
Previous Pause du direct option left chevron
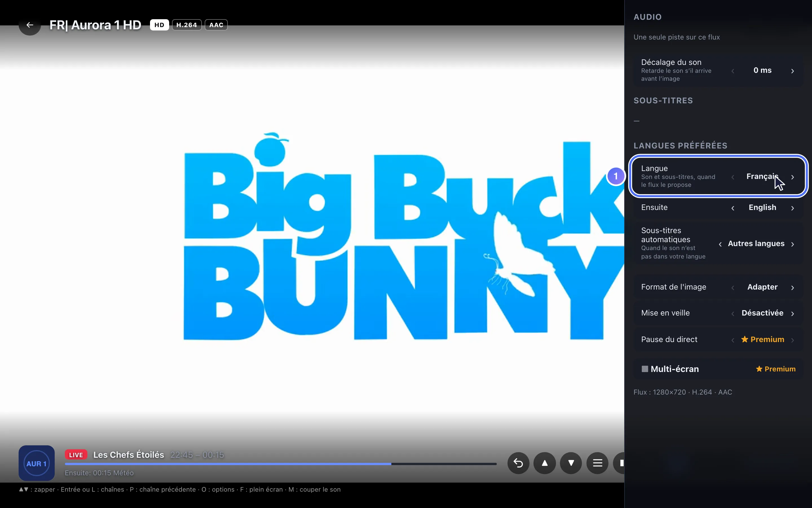click(733, 340)
